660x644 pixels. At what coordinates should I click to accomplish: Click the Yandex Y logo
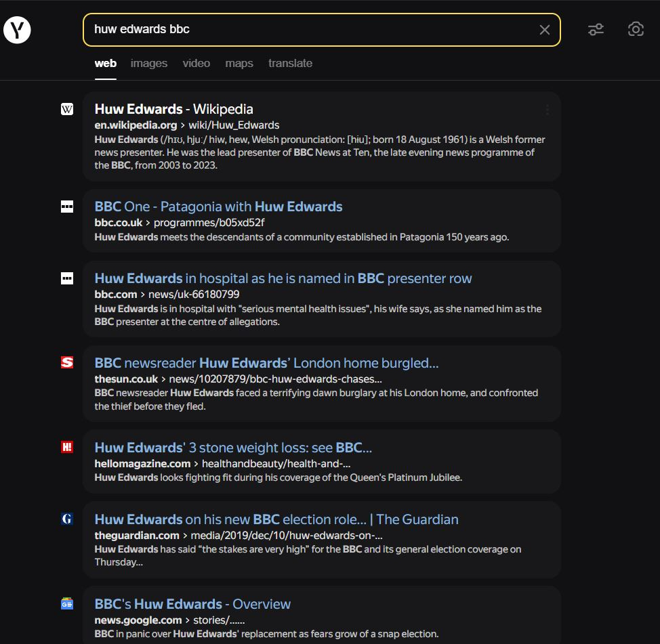tap(17, 30)
